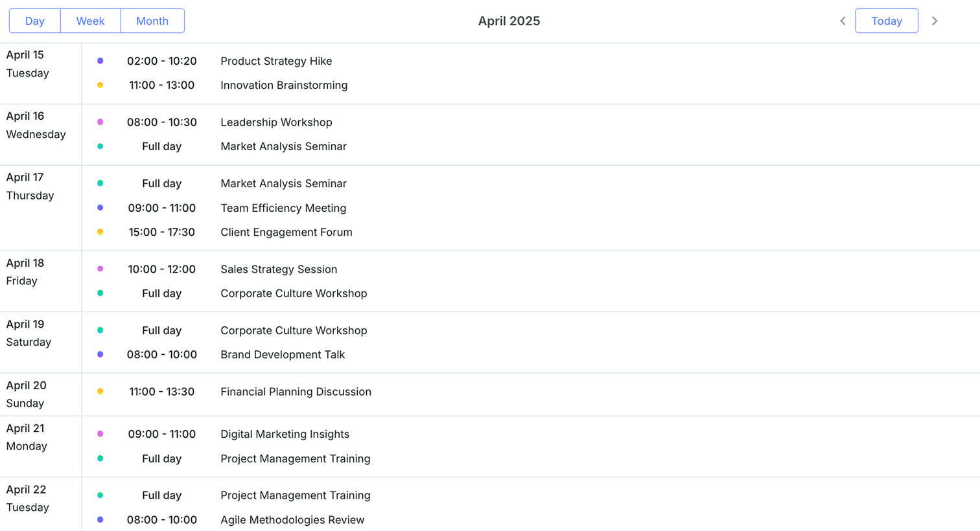This screenshot has height=531, width=980.
Task: Switch to the Month view
Action: (x=152, y=21)
